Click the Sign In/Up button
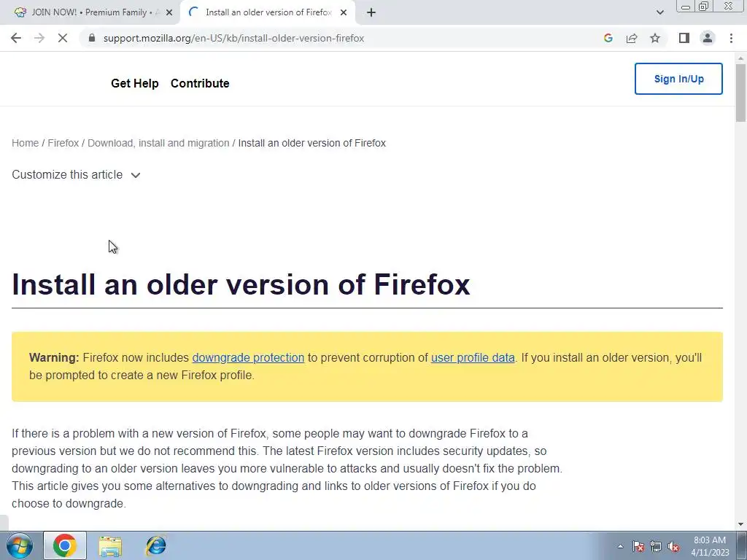 pyautogui.click(x=678, y=79)
